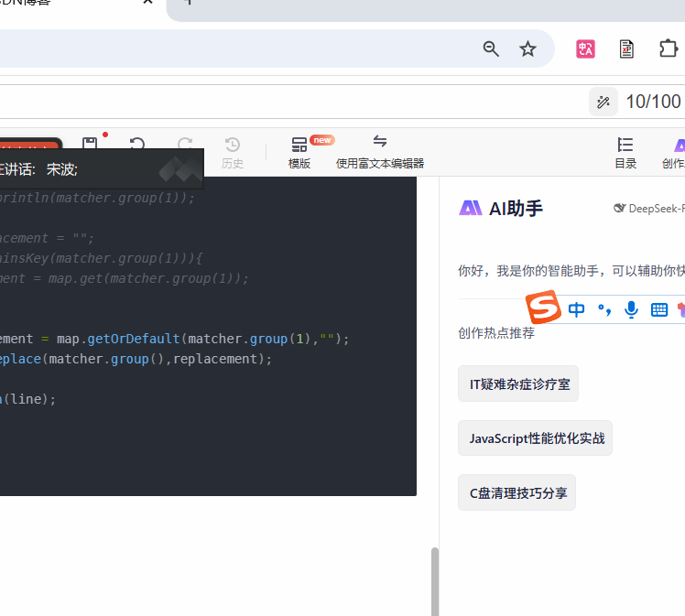Click the magic wand title helper icon
This screenshot has width=685, height=616.
[603, 102]
